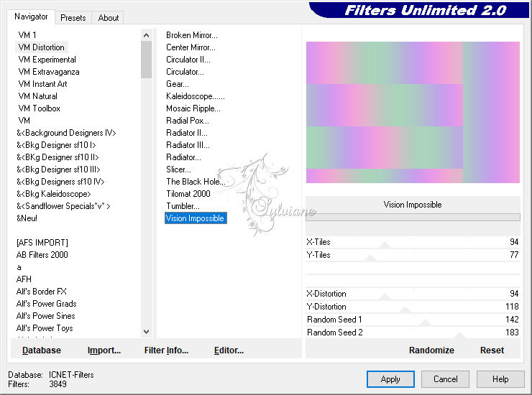Select &<Background Designers IV> category
This screenshot has height=395, width=532.
(66, 133)
